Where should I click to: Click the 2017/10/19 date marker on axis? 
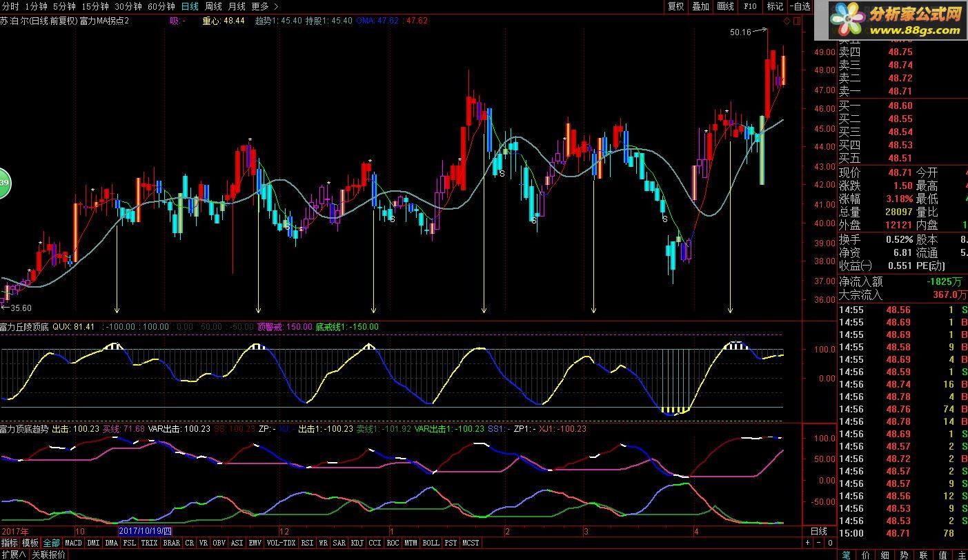tap(145, 531)
